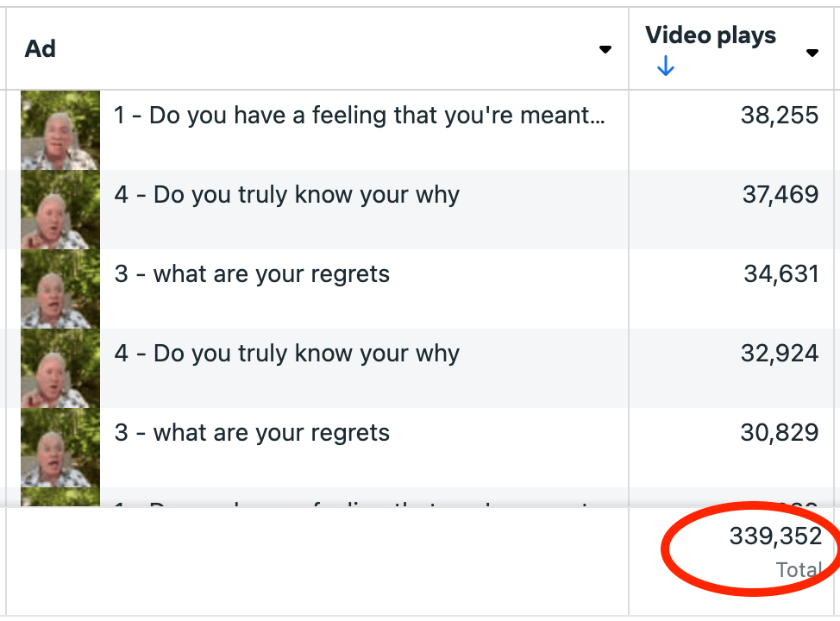Click the Ad column header label
840x621 pixels.
click(41, 49)
